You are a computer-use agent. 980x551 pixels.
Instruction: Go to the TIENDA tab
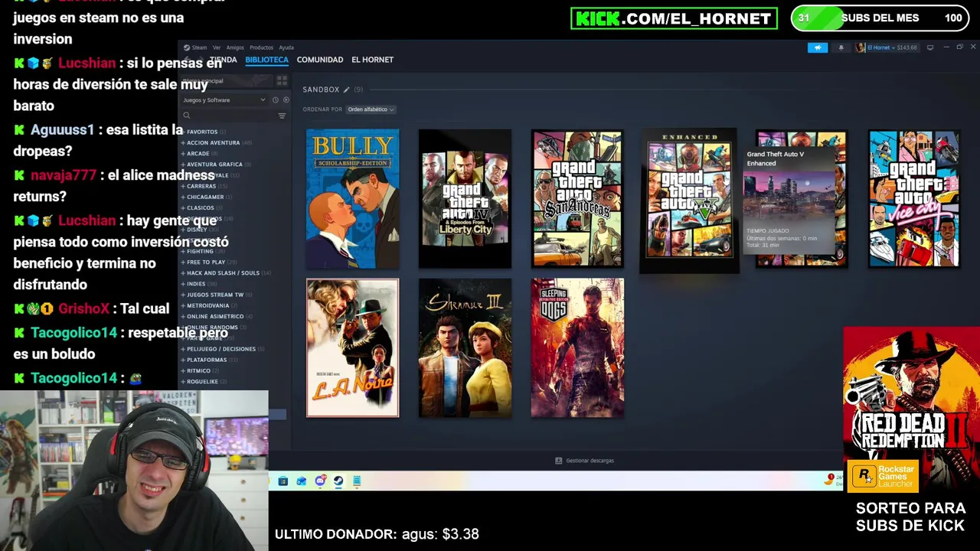click(223, 60)
